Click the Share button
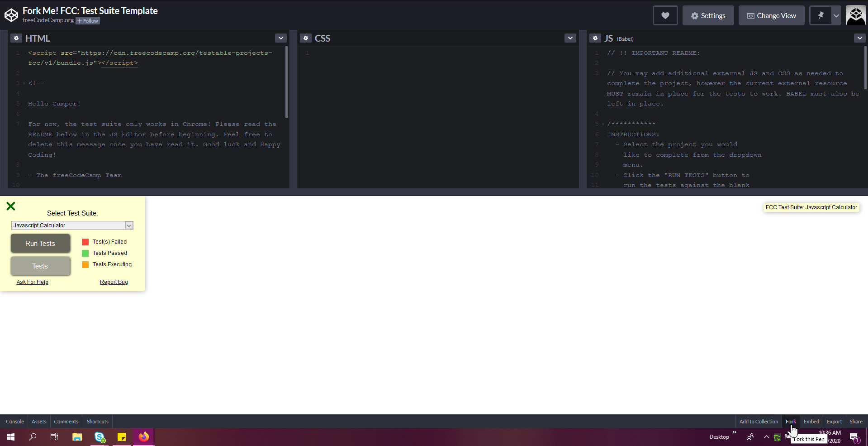This screenshot has height=446, width=868. point(856,422)
